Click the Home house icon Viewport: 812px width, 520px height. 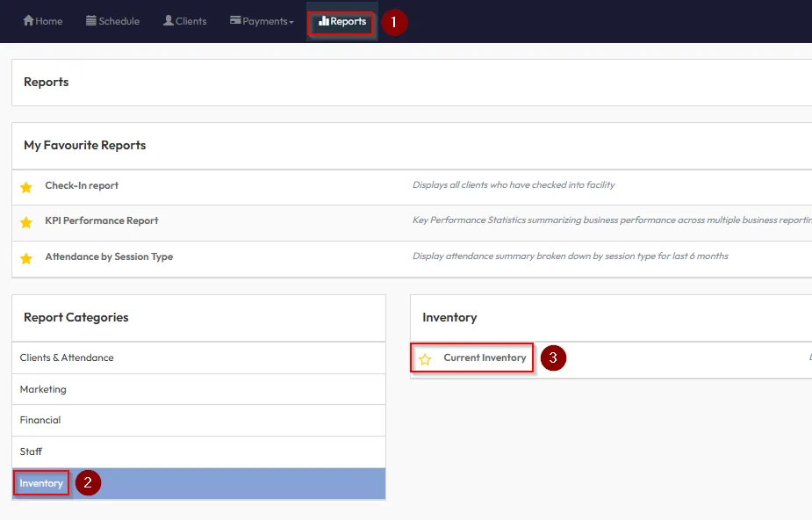click(28, 21)
